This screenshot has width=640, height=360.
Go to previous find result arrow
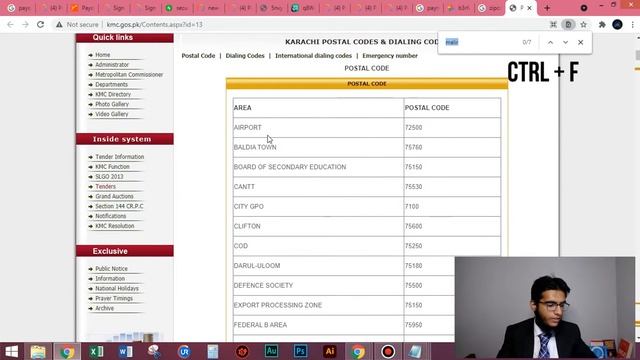pyautogui.click(x=550, y=42)
